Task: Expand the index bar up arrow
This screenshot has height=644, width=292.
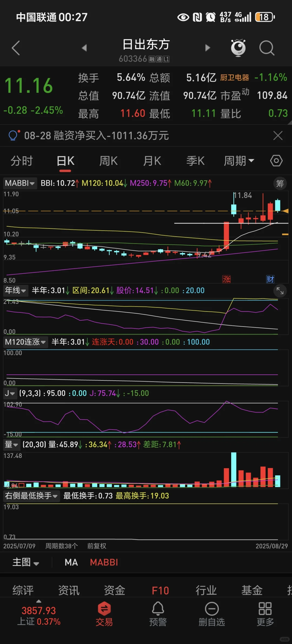Action: pyautogui.click(x=39, y=602)
